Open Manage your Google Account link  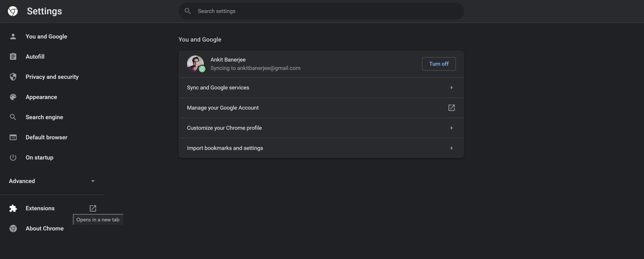[223, 108]
